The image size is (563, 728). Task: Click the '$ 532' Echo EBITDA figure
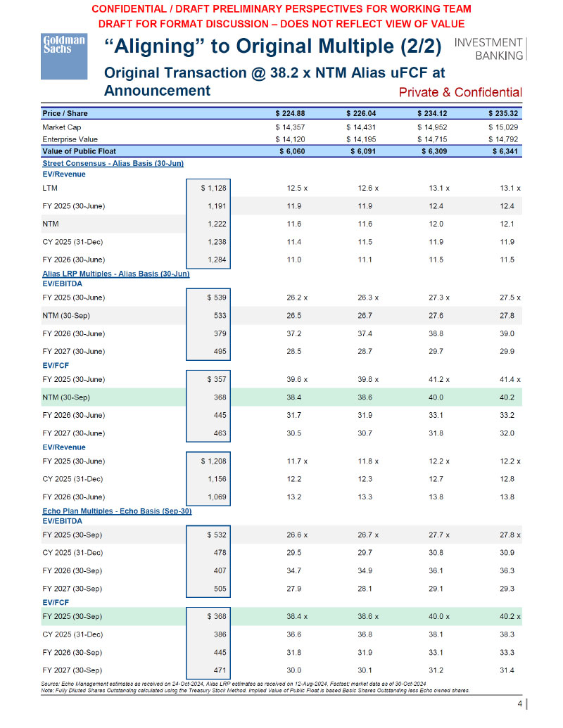pyautogui.click(x=217, y=535)
